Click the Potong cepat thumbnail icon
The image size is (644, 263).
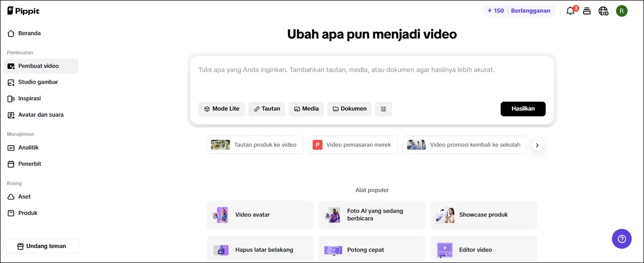coord(333,250)
